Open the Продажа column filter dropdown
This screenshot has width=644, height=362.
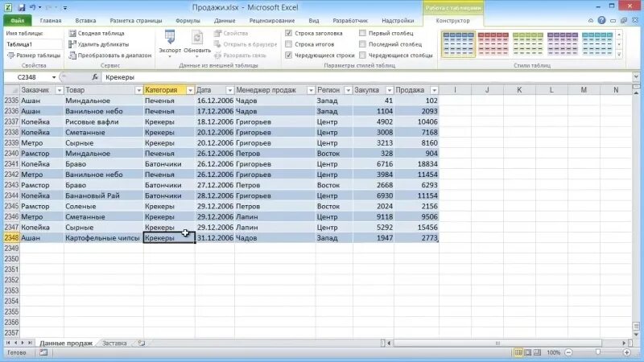[x=434, y=90]
